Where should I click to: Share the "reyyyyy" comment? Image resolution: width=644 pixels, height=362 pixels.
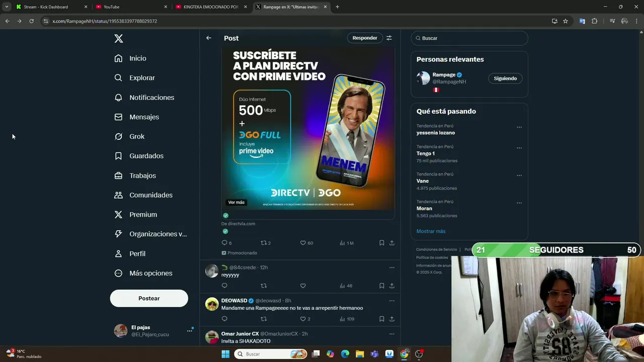point(392,286)
